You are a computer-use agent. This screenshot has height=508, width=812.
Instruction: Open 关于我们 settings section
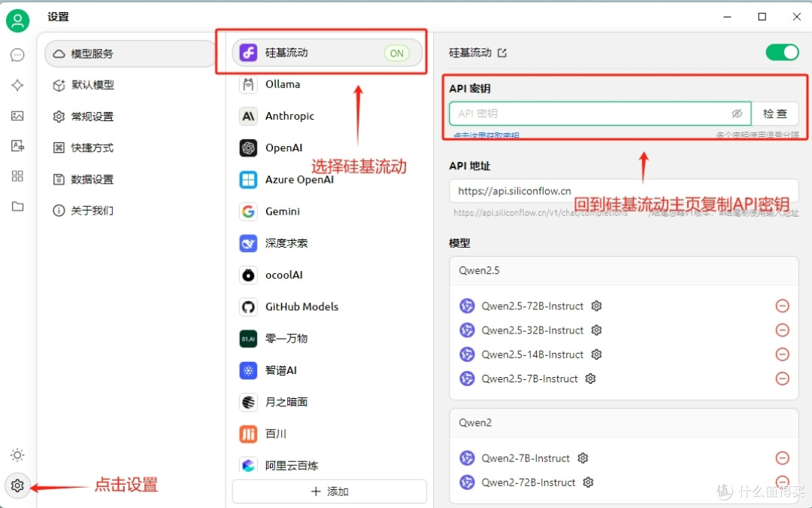point(130,211)
